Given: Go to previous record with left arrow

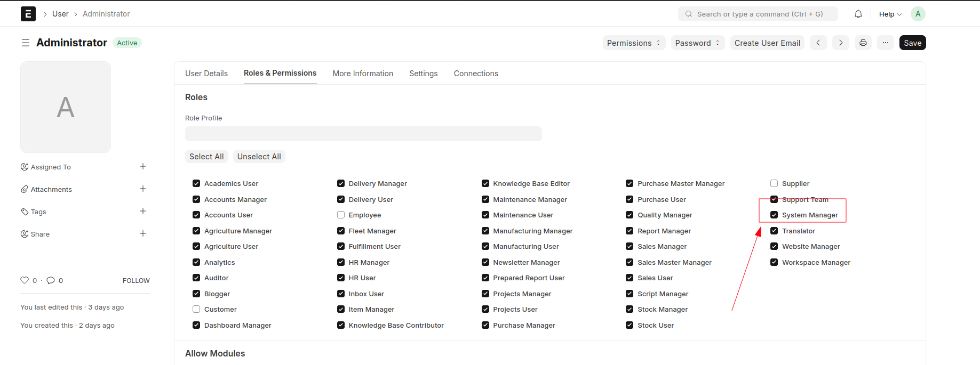Looking at the screenshot, I should 818,43.
